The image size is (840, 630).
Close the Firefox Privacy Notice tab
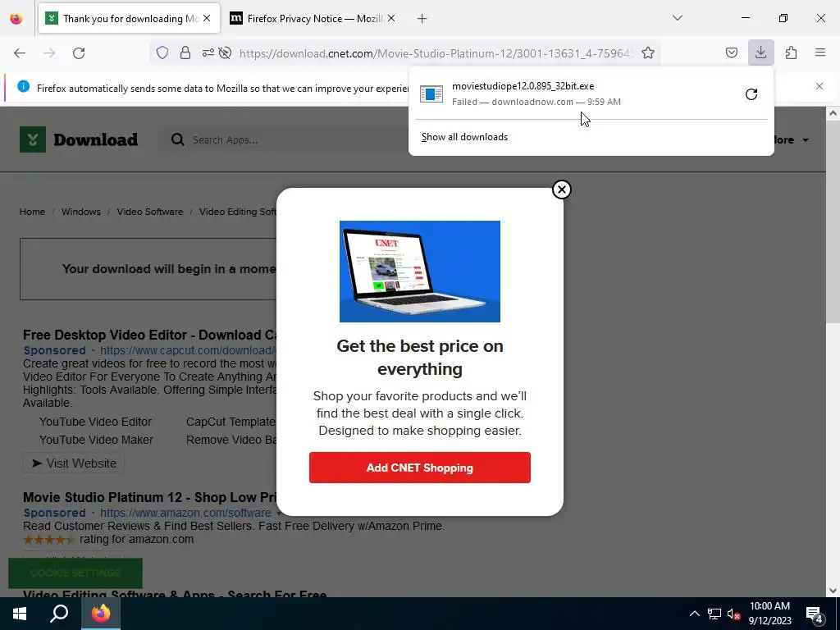[391, 18]
